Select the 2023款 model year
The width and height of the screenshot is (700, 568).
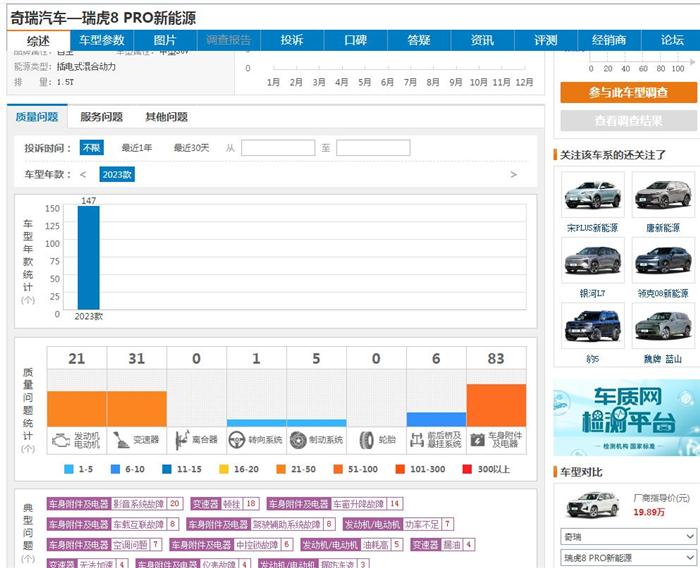(117, 175)
